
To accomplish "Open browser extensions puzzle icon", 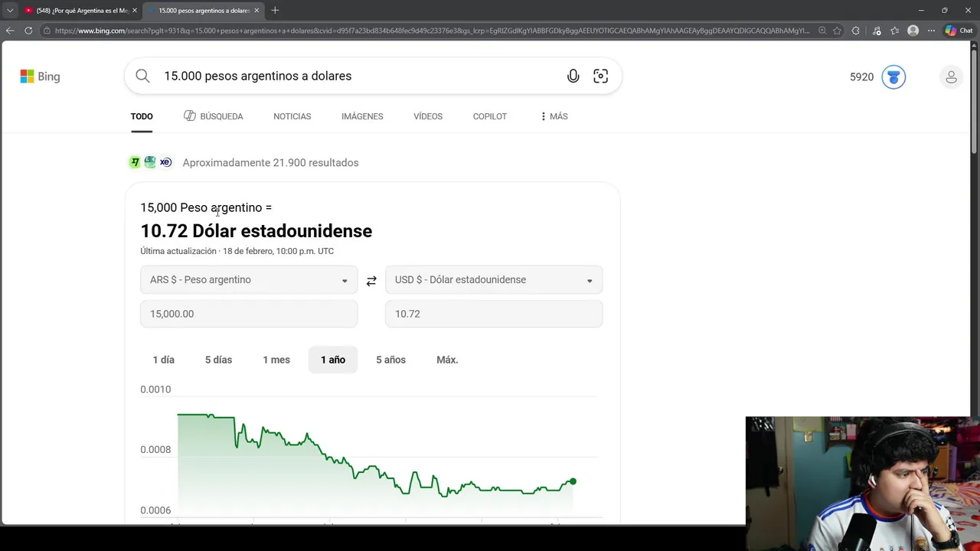I will (x=855, y=31).
